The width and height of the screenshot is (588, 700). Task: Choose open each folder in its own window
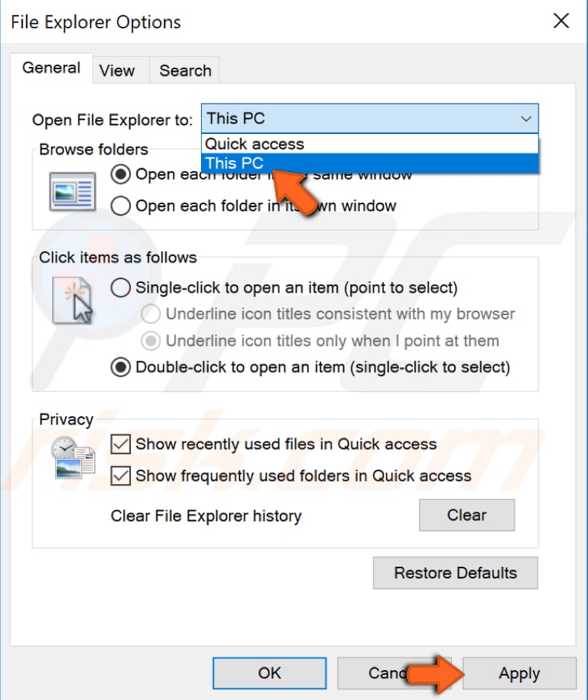(x=120, y=206)
